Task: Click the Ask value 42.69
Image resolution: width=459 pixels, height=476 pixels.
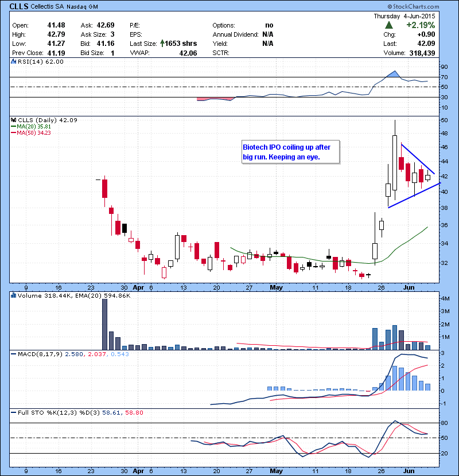Action: tap(106, 25)
